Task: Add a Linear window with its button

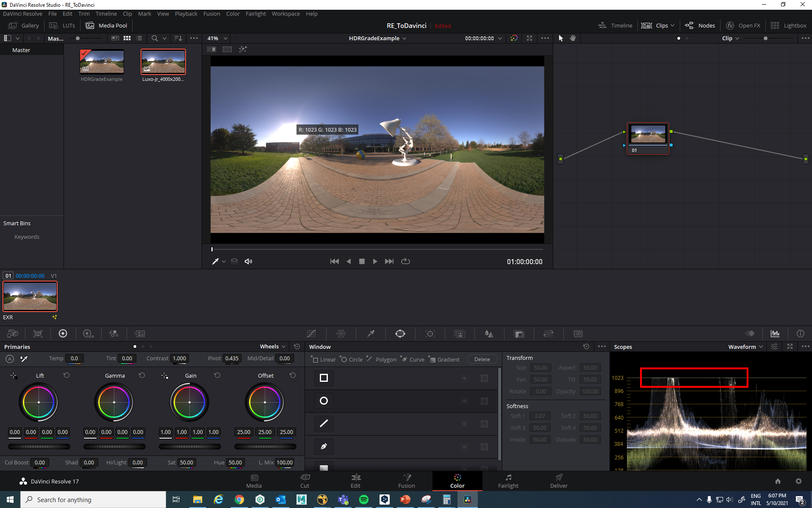Action: click(x=323, y=359)
